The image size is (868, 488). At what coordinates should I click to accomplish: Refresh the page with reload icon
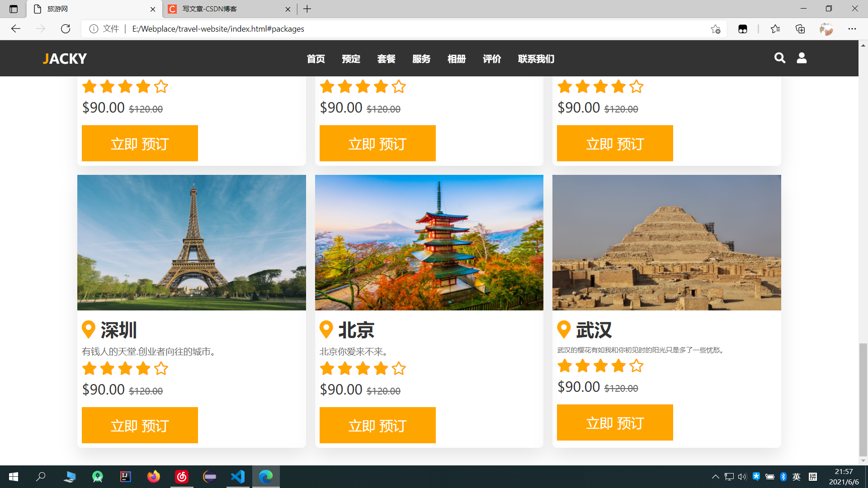[66, 29]
